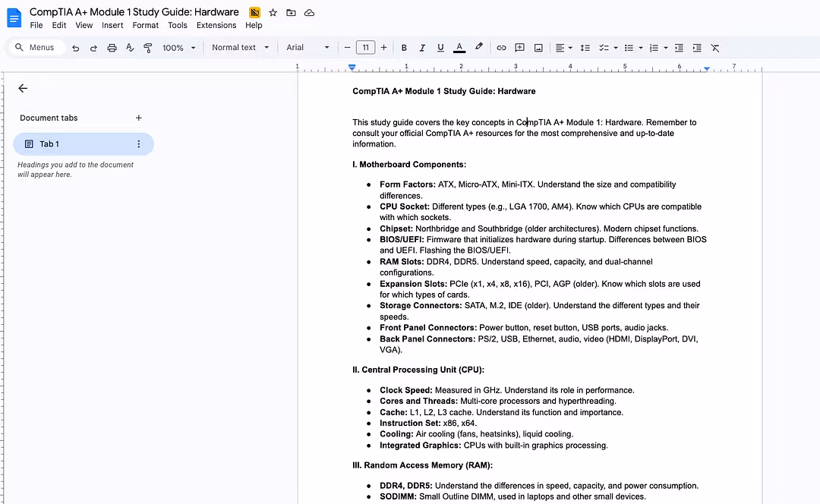Toggle bold formatting
The width and height of the screenshot is (820, 504).
pos(404,48)
